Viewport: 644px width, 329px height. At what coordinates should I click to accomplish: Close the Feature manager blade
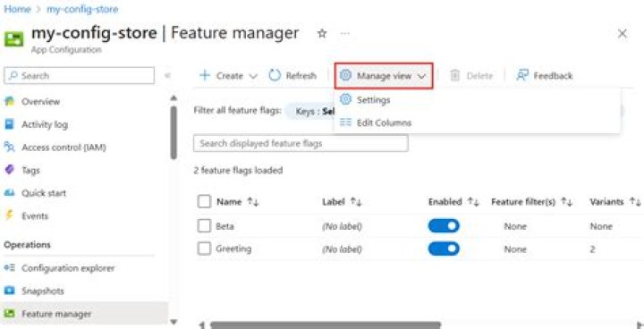click(623, 34)
